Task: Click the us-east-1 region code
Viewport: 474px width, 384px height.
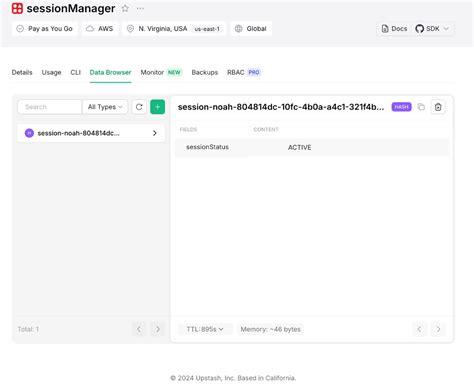Action: pyautogui.click(x=207, y=29)
